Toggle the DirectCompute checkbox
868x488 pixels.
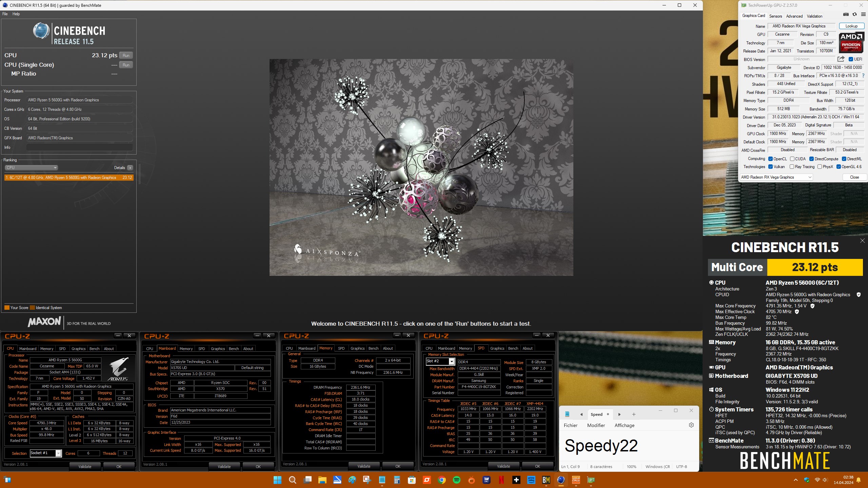pyautogui.click(x=811, y=159)
